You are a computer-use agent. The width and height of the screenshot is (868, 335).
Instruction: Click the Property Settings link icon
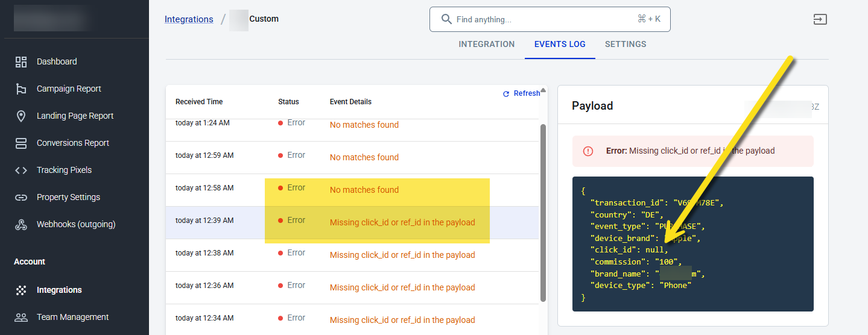(x=21, y=197)
